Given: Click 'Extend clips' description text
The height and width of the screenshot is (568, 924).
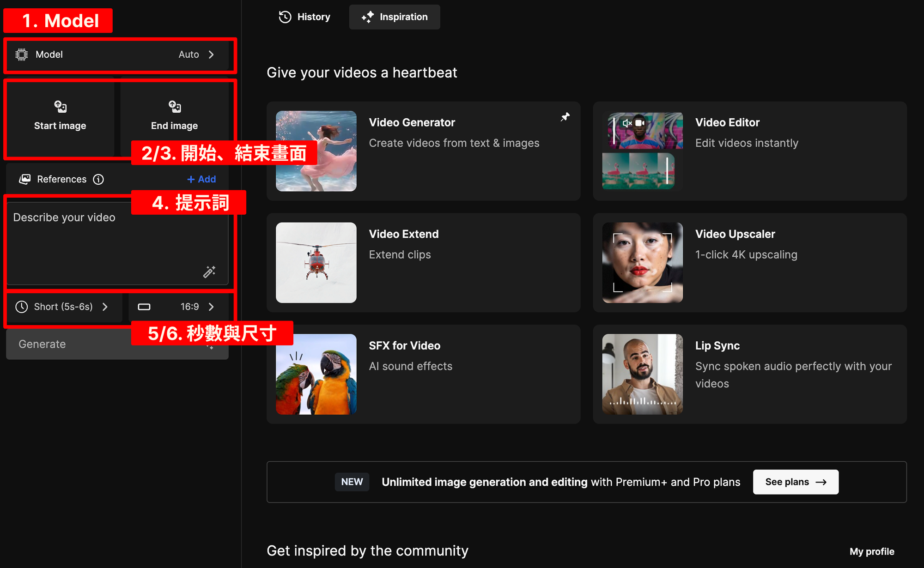Looking at the screenshot, I should 400,255.
